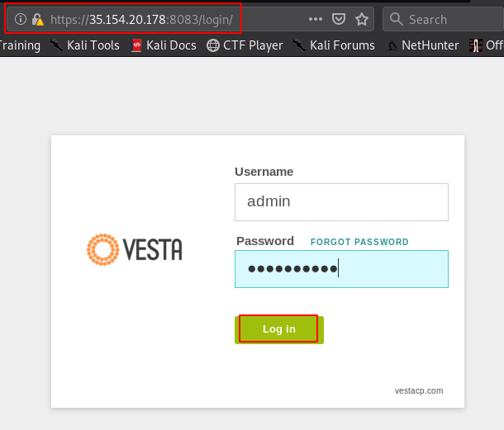Click the Password input field
Image resolution: width=504 pixels, height=430 pixels.
coord(341,269)
